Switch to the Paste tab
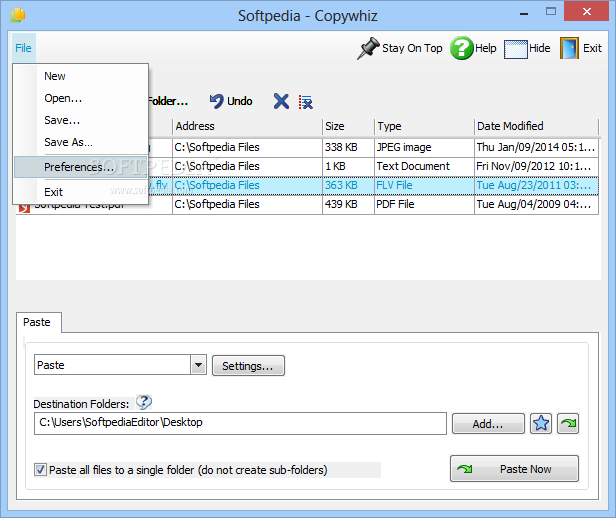 click(38, 322)
